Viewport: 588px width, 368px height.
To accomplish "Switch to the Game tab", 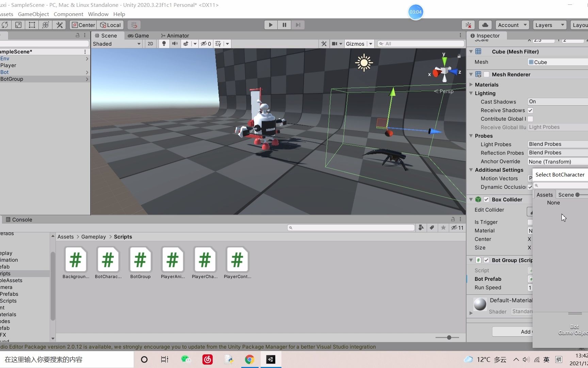I will [138, 35].
